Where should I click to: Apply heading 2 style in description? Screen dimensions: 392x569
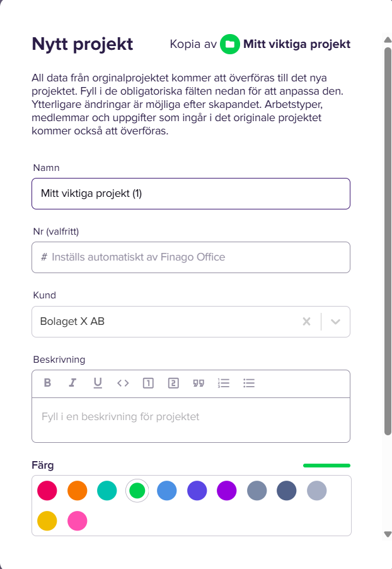tap(173, 383)
